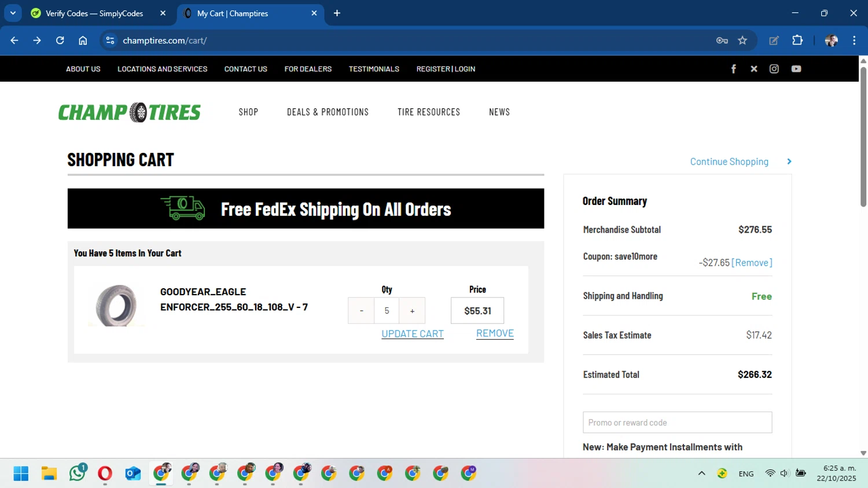Screen dimensions: 868x488
Task: Visit the FOR DEALERS page
Action: pos(308,69)
